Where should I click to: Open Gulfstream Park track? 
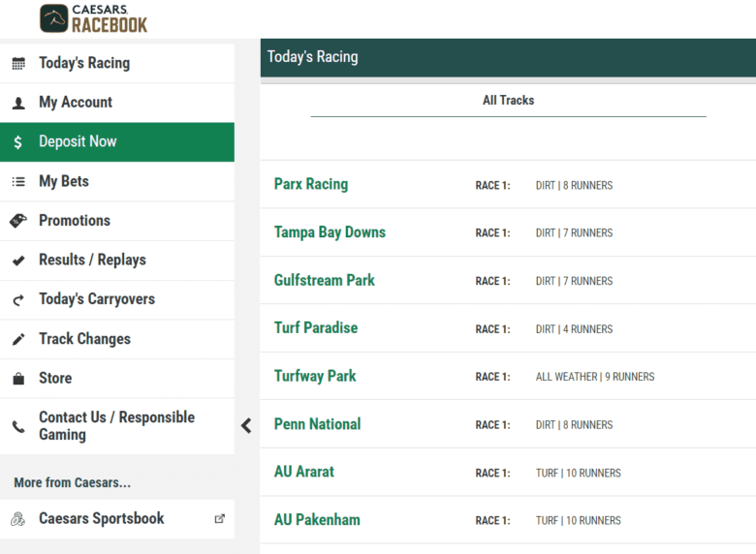point(324,280)
